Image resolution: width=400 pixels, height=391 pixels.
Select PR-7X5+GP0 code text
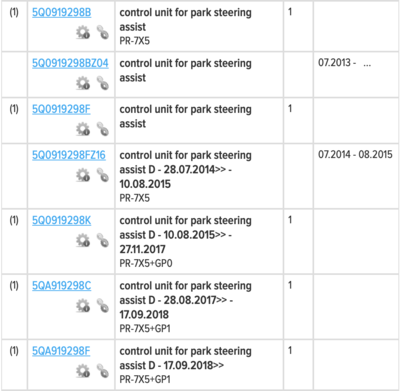tap(146, 263)
